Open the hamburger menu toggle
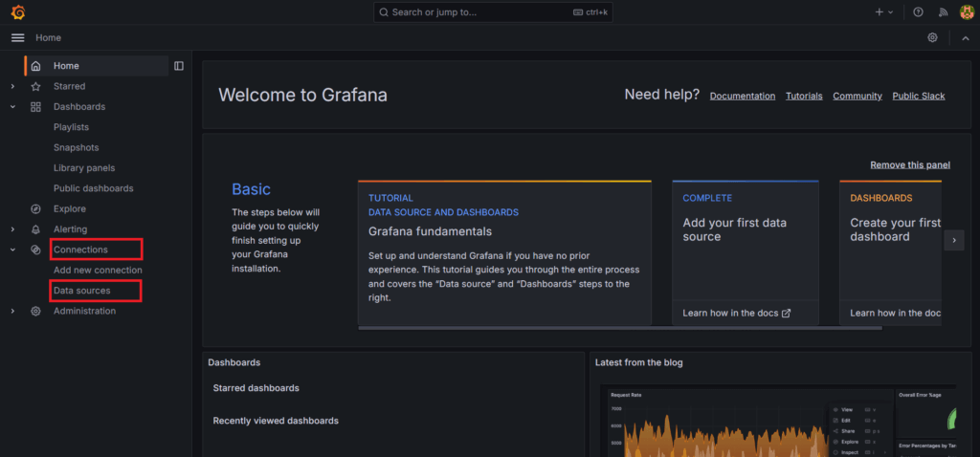Viewport: 980px width, 457px height. point(18,38)
